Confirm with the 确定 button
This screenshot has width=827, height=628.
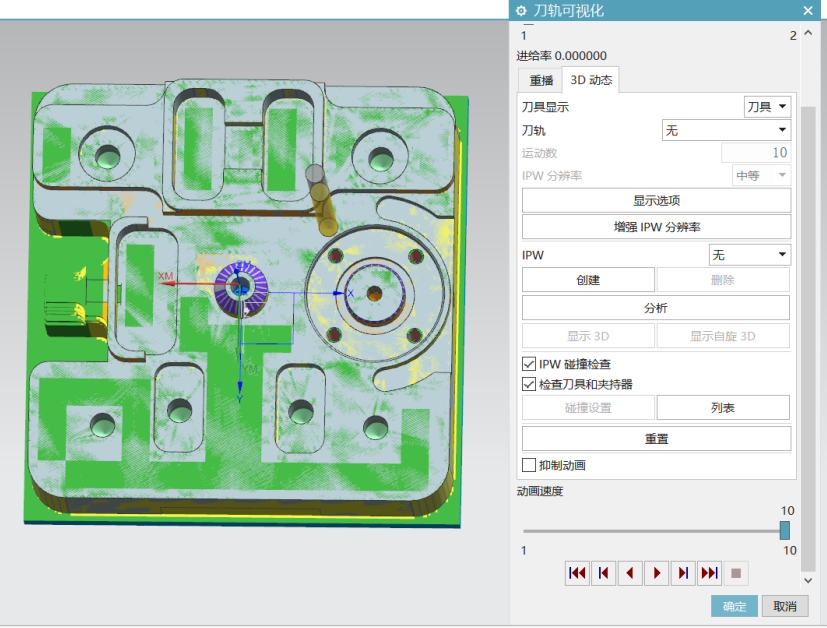tap(734, 606)
